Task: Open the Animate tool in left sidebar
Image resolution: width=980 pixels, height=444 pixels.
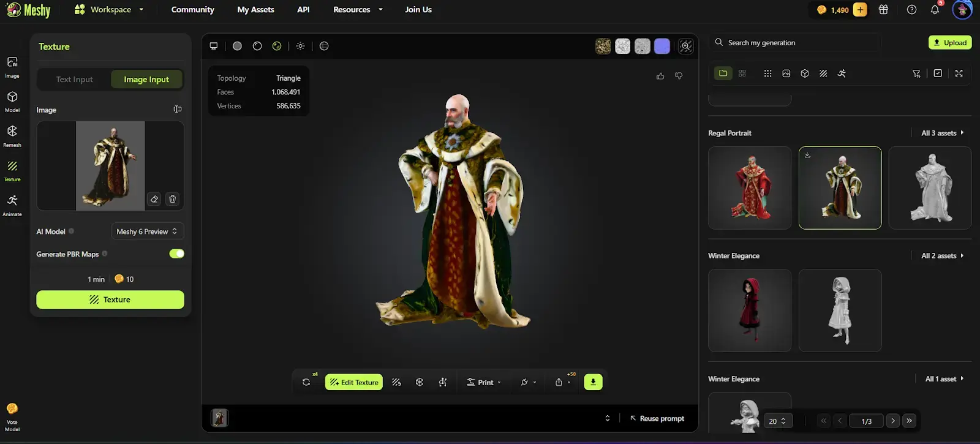Action: [x=12, y=205]
